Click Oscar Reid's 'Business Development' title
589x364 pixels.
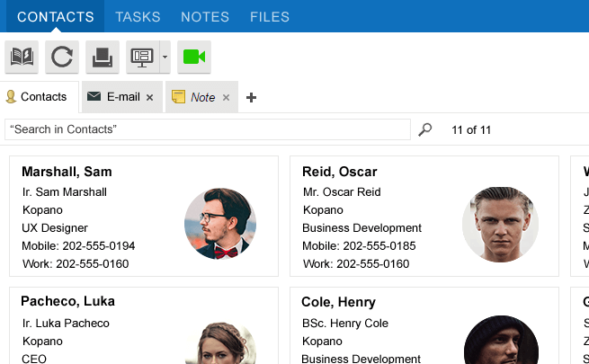click(x=361, y=227)
